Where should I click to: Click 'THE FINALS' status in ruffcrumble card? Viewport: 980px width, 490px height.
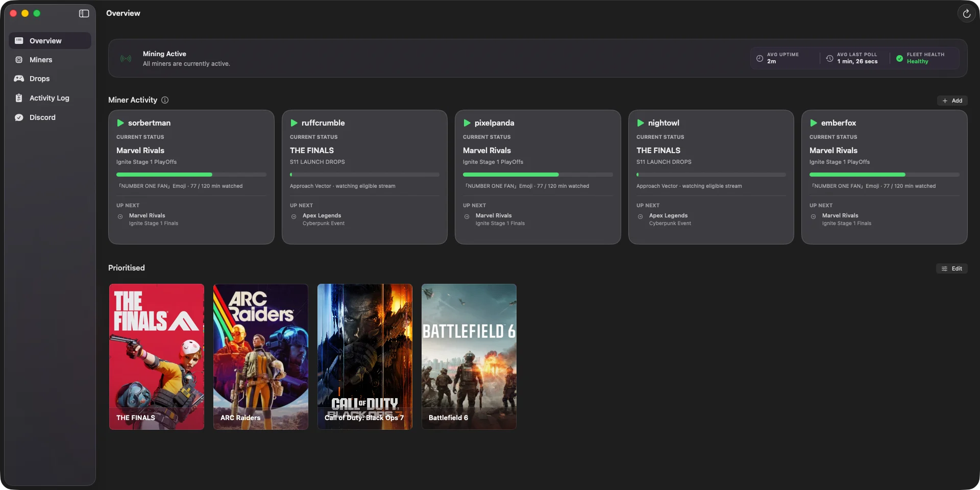pyautogui.click(x=312, y=151)
